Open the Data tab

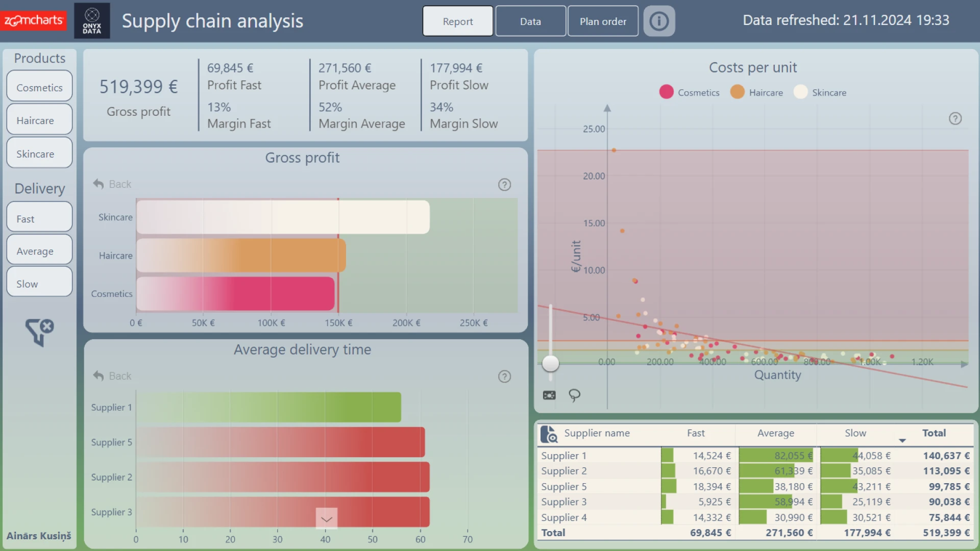(x=530, y=21)
